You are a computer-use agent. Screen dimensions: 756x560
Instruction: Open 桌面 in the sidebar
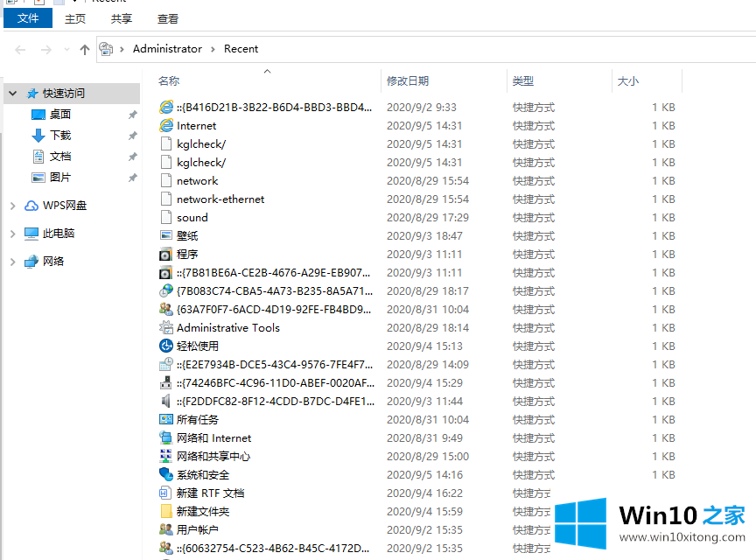click(x=60, y=115)
